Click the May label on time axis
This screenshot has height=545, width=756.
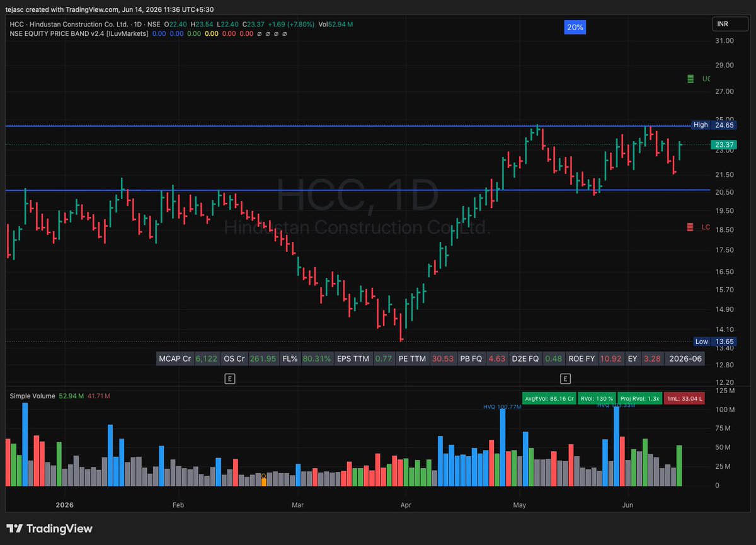point(520,505)
